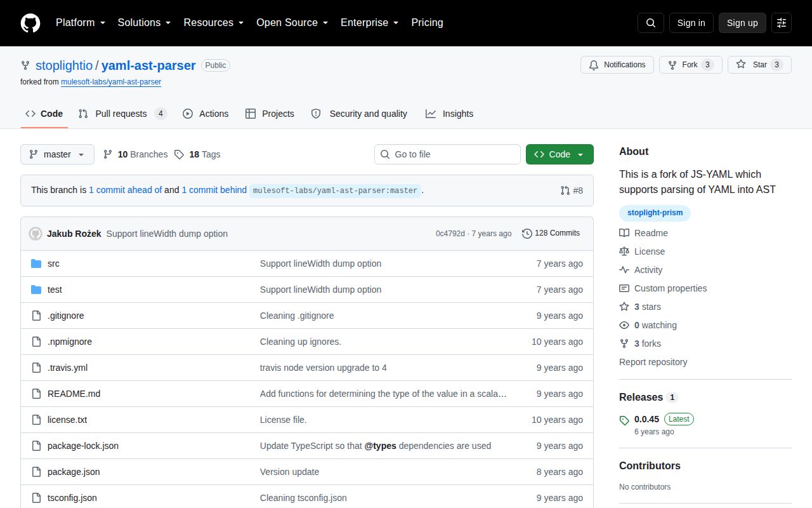Image resolution: width=812 pixels, height=508 pixels.
Task: Open the Pricing page
Action: (427, 23)
